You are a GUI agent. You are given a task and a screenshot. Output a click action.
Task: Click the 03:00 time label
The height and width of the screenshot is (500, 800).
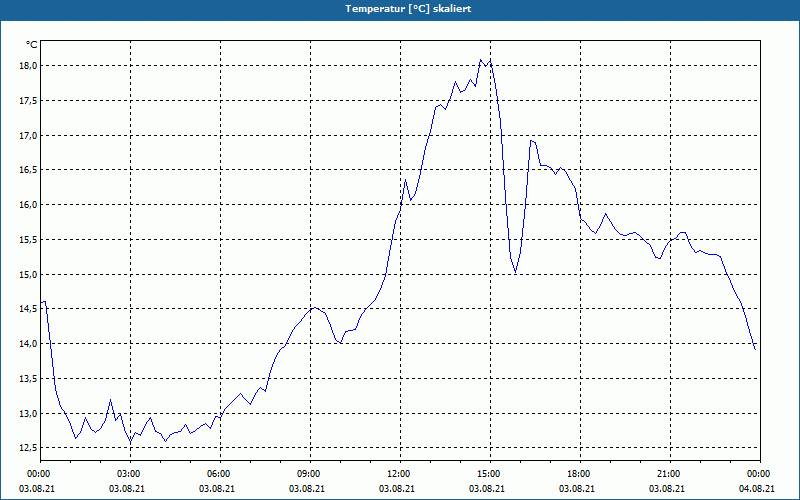click(x=131, y=474)
